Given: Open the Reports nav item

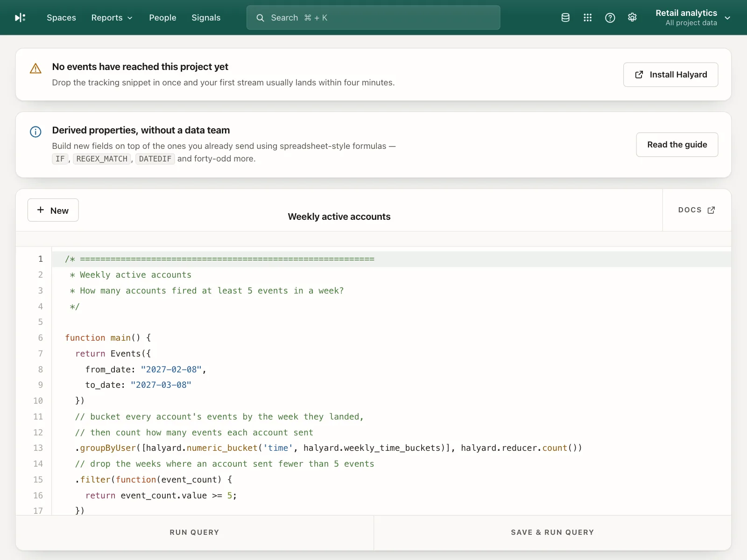Looking at the screenshot, I should pyautogui.click(x=112, y=18).
